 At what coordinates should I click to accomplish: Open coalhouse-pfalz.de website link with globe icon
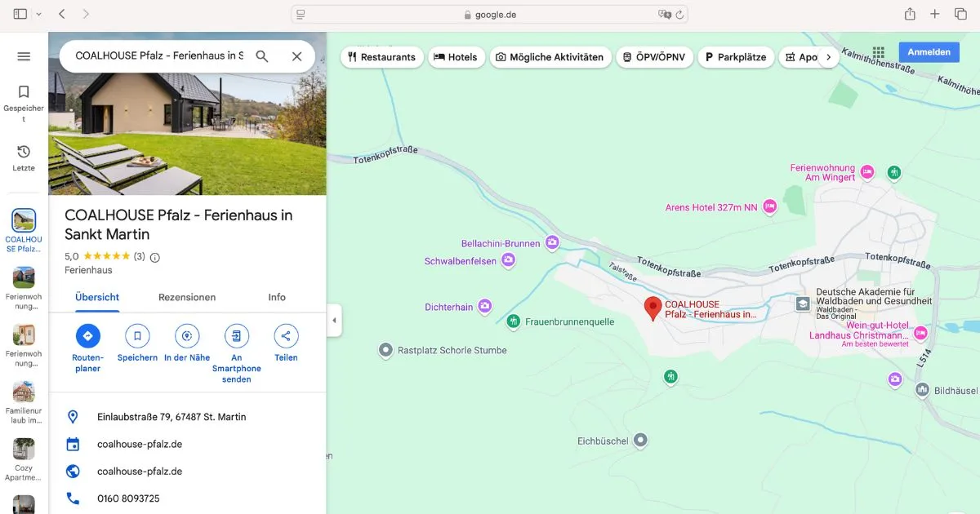tap(187, 472)
